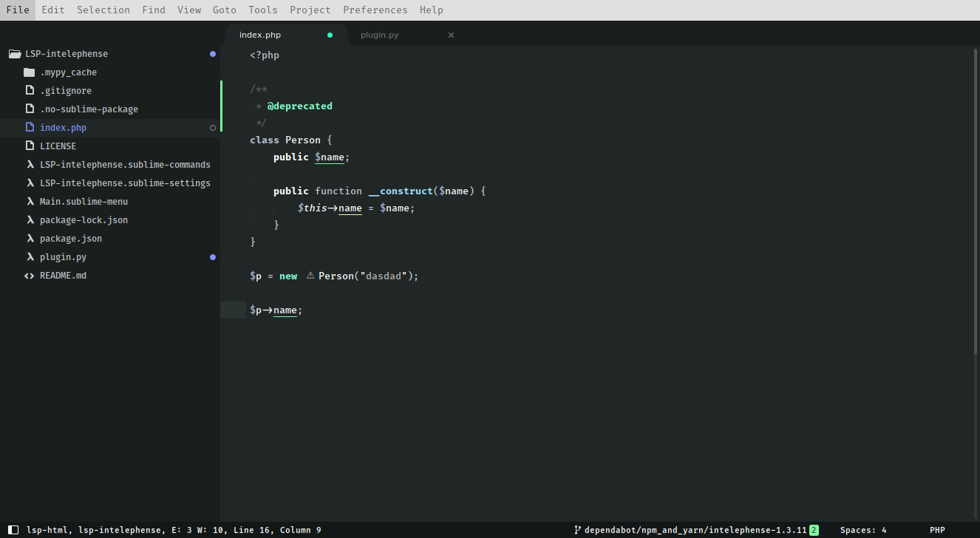The width and height of the screenshot is (980, 538).
Task: Click the modified dot beside plugin.py
Action: coord(213,257)
